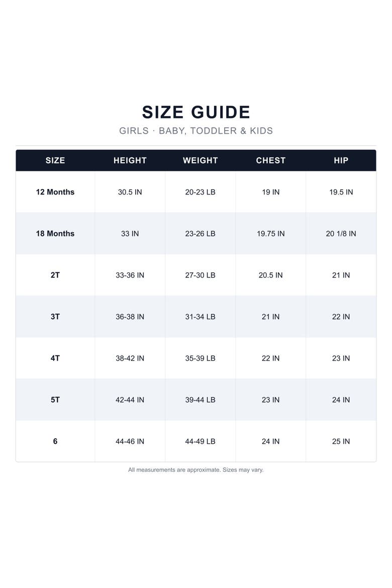Pick the 4T size row label
The image size is (392, 588).
pyautogui.click(x=55, y=358)
